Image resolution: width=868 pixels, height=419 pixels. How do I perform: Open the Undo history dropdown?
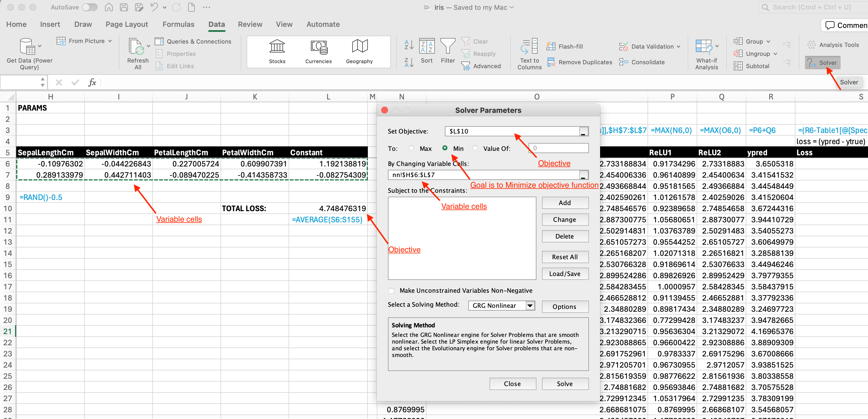(164, 7)
